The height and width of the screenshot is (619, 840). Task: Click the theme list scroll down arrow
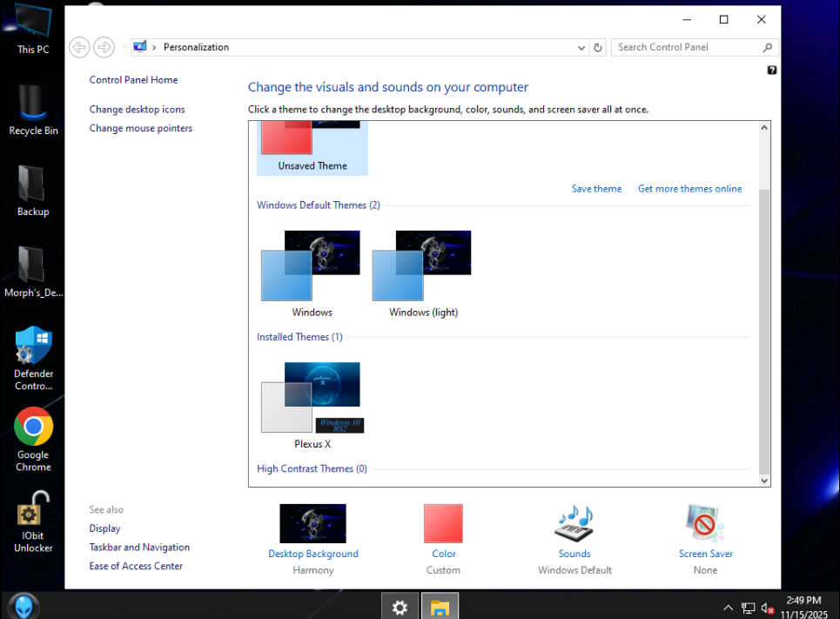click(764, 480)
